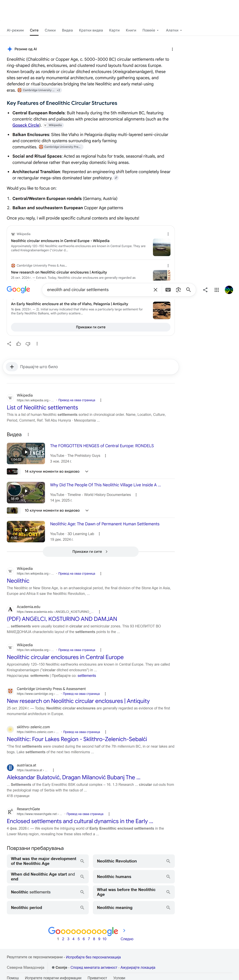The image size is (239, 980).
Task: Give thumbs up to the AI overview
Action: point(19,344)
